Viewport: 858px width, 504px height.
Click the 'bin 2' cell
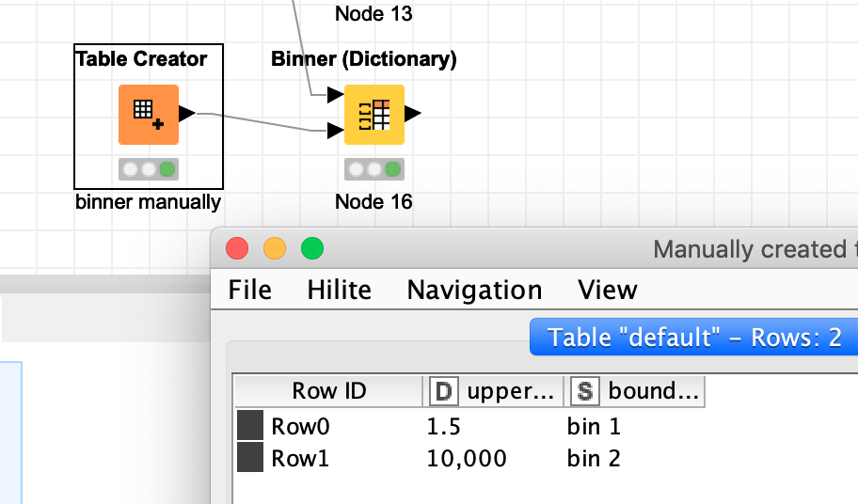(594, 459)
